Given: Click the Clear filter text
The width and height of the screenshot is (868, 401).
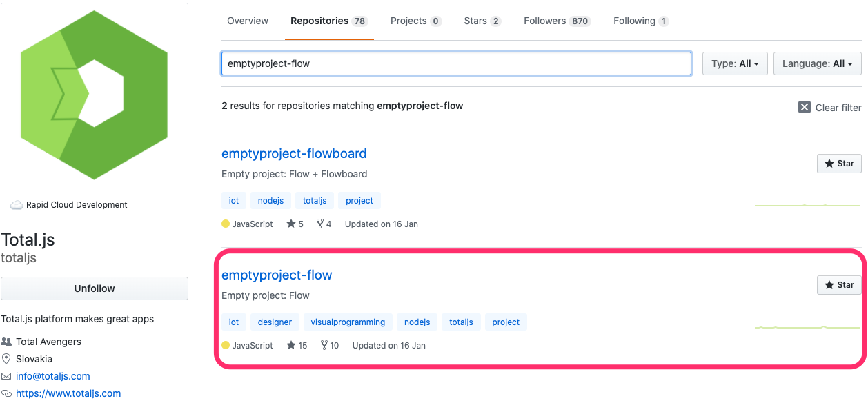Looking at the screenshot, I should click(x=838, y=108).
